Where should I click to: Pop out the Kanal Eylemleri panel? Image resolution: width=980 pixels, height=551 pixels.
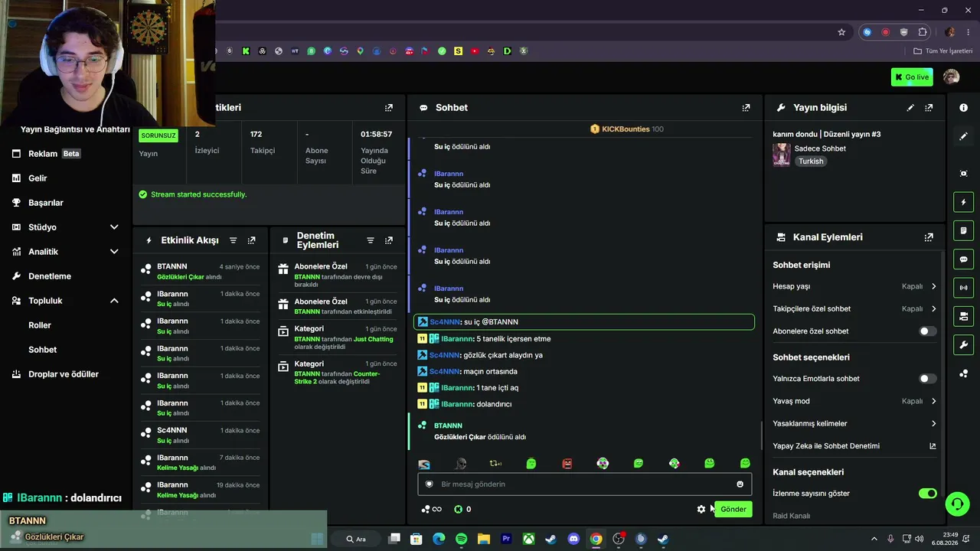929,237
